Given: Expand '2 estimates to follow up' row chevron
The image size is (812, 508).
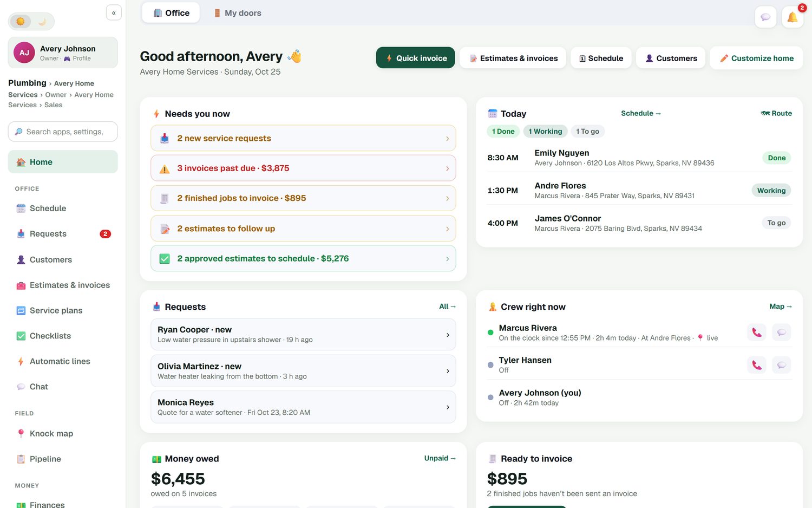Looking at the screenshot, I should pos(447,229).
